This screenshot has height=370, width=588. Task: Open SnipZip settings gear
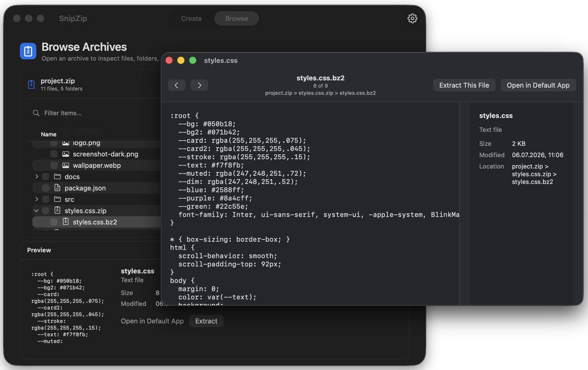[412, 19]
